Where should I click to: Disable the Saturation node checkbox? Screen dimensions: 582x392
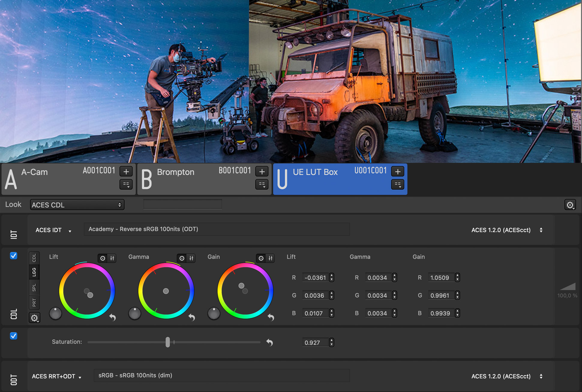click(x=13, y=336)
